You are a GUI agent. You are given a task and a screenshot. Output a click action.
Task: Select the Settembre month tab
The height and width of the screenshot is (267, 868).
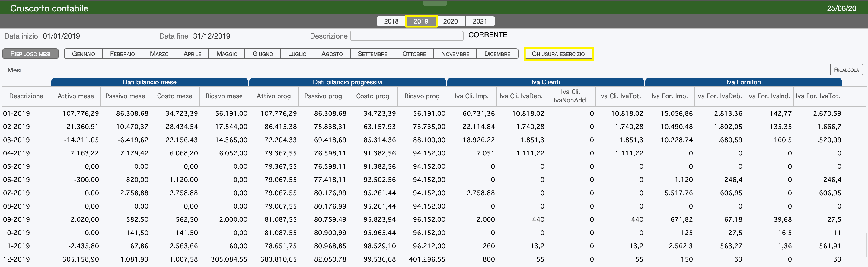(x=372, y=54)
